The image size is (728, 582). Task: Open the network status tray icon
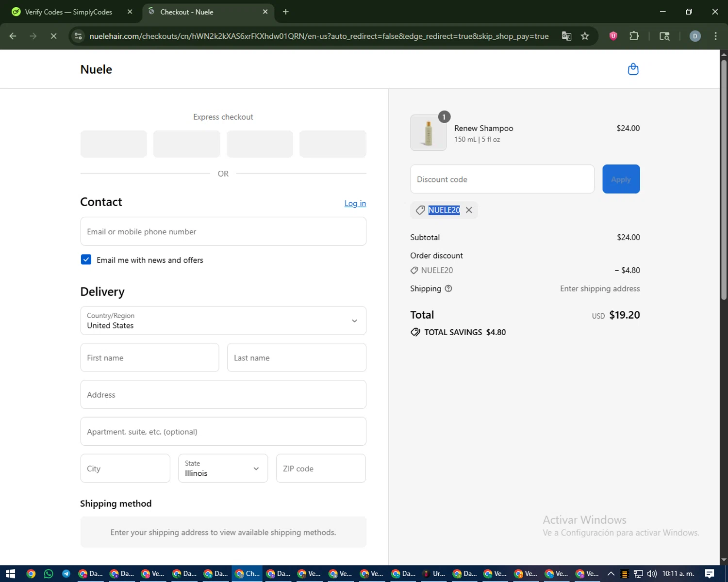(638, 574)
